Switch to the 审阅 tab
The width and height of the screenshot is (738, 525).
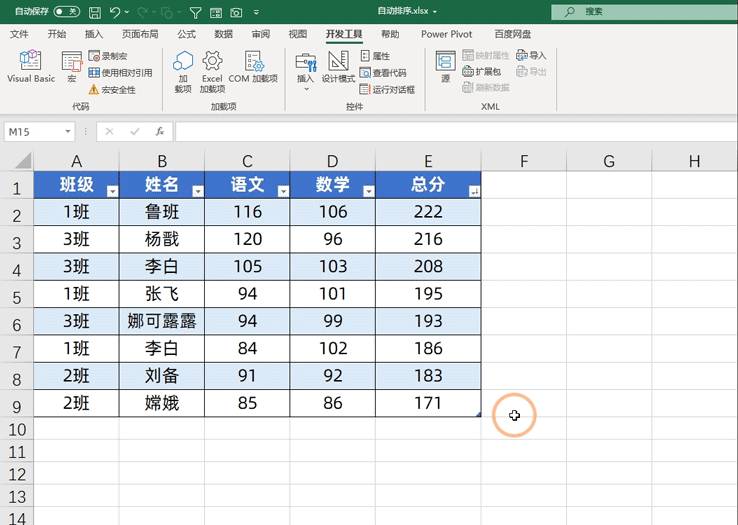tap(261, 34)
